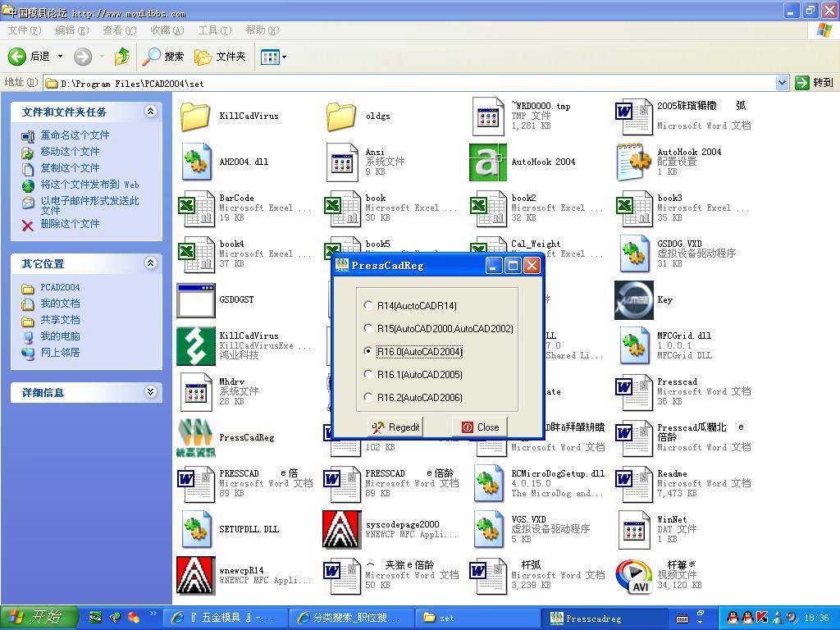The height and width of the screenshot is (630, 840).
Task: Click the 转到 go button
Action: (x=815, y=83)
